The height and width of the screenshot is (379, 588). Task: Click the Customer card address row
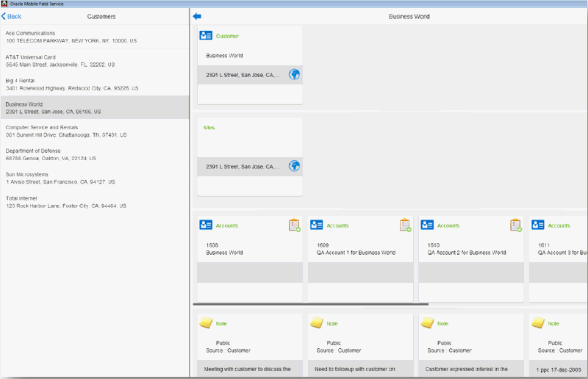pos(250,75)
